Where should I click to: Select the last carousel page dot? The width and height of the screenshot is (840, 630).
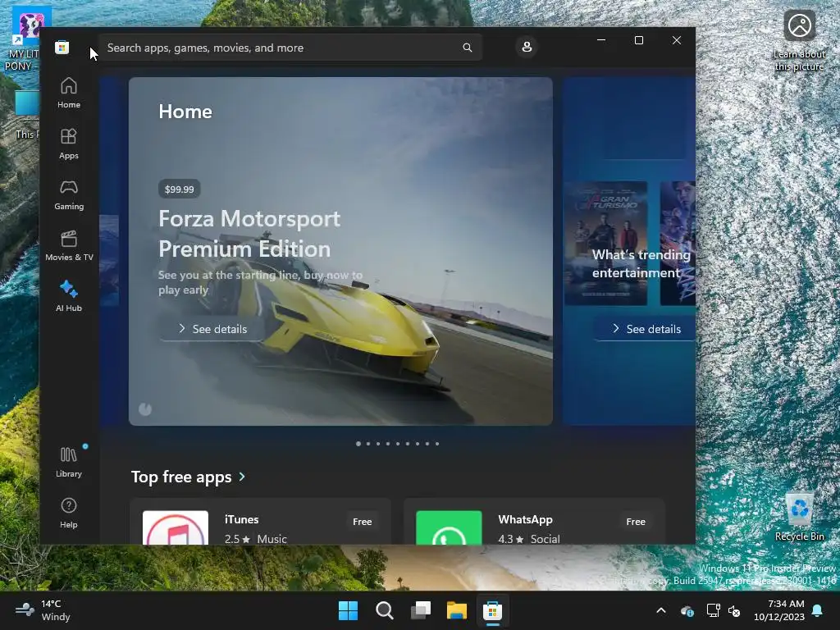(437, 444)
